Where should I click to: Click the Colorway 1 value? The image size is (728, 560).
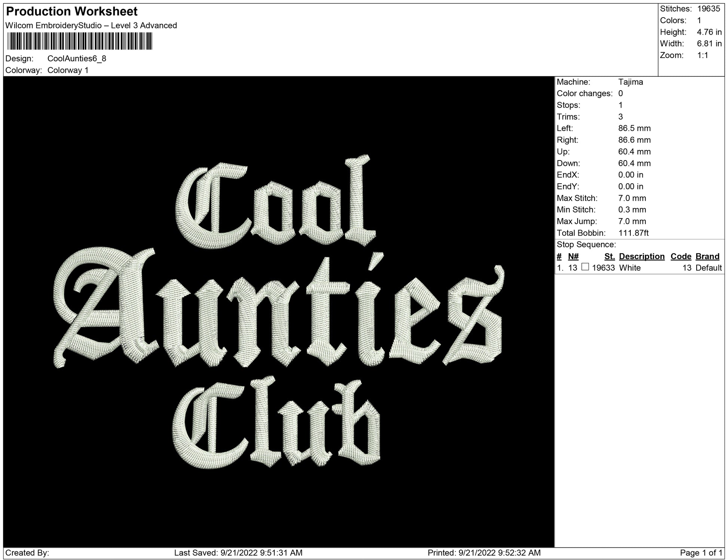coord(68,70)
